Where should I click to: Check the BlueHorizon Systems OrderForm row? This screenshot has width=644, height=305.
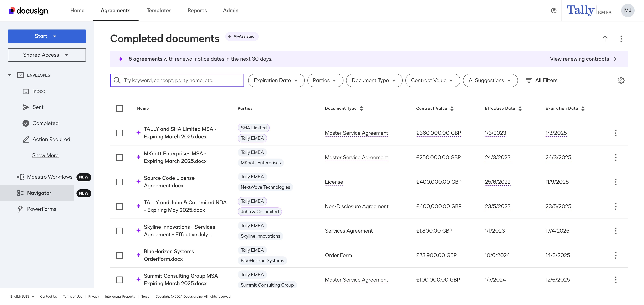[x=120, y=255]
